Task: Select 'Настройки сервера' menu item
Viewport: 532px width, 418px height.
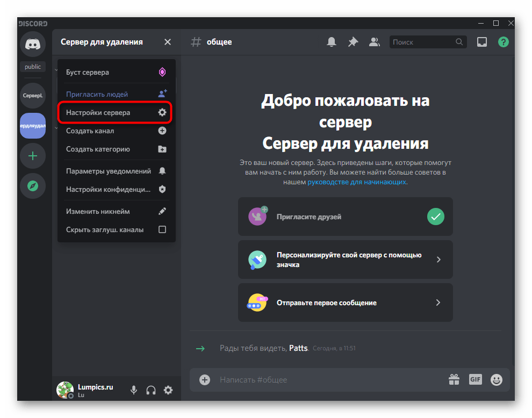Action: click(x=116, y=113)
